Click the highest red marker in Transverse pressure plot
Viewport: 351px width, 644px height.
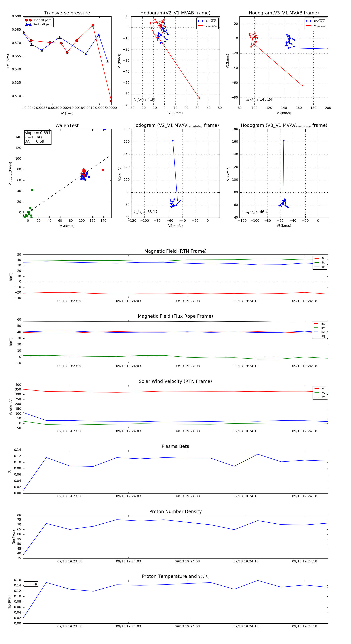point(93,25)
